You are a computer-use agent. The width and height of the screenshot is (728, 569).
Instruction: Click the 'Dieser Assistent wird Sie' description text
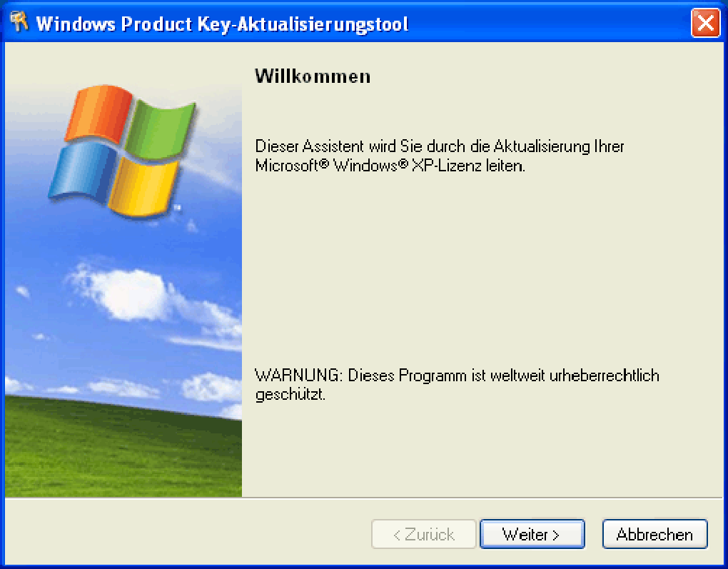(x=439, y=156)
